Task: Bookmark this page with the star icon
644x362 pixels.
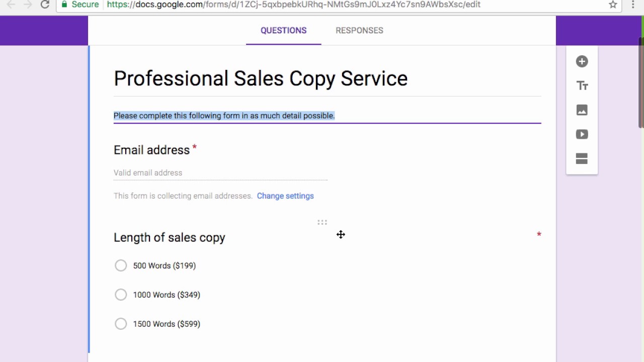Action: point(613,5)
